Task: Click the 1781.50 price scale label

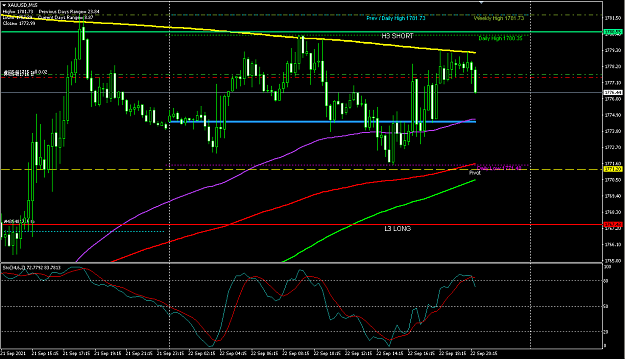Action: 612,18
